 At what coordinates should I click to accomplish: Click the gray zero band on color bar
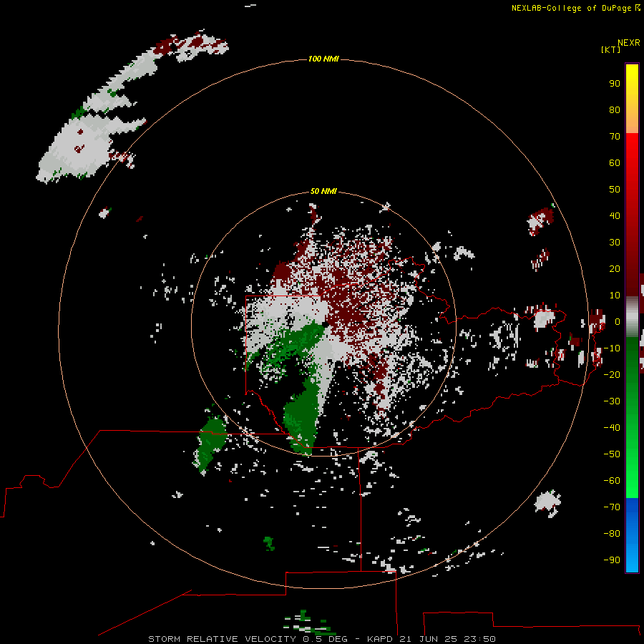[x=632, y=317]
